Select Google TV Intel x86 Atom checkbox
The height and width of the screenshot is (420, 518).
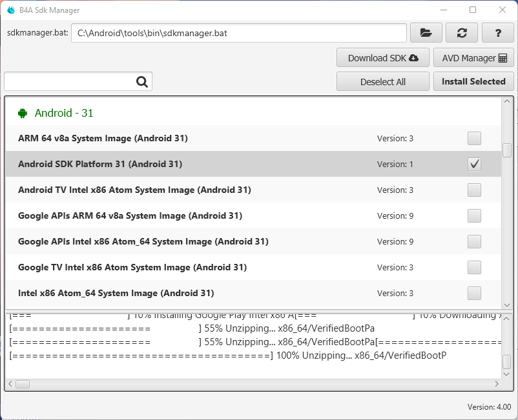[x=474, y=267]
